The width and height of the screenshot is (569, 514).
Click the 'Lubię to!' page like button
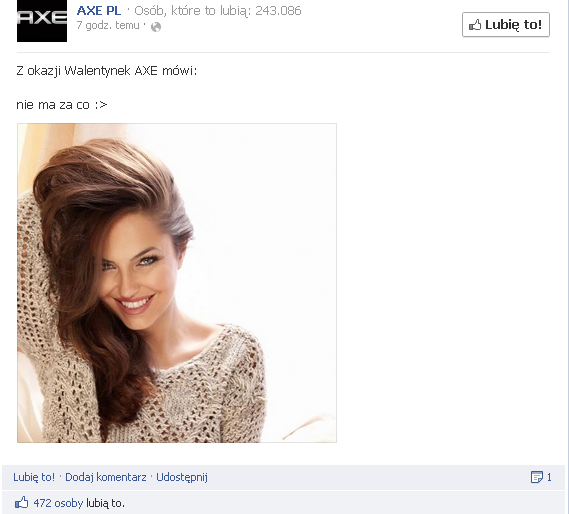[x=506, y=25]
